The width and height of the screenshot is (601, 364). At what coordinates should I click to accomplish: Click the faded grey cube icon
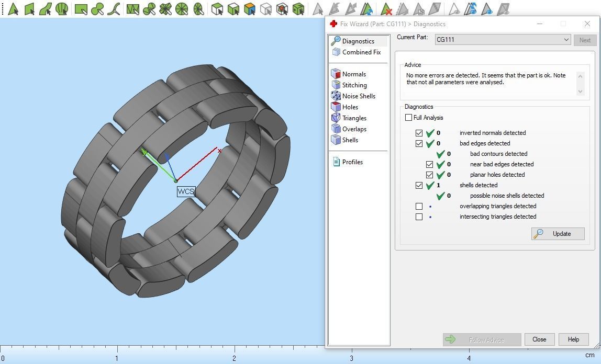(x=265, y=8)
